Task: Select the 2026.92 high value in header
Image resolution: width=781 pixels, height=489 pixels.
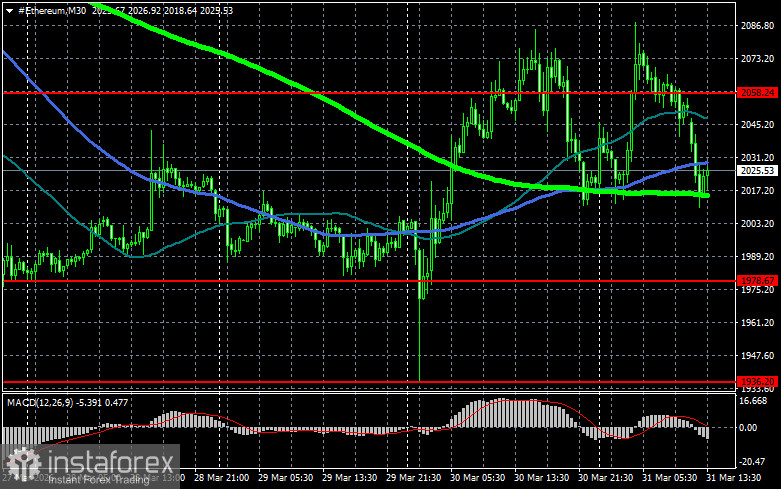Action: (145, 10)
